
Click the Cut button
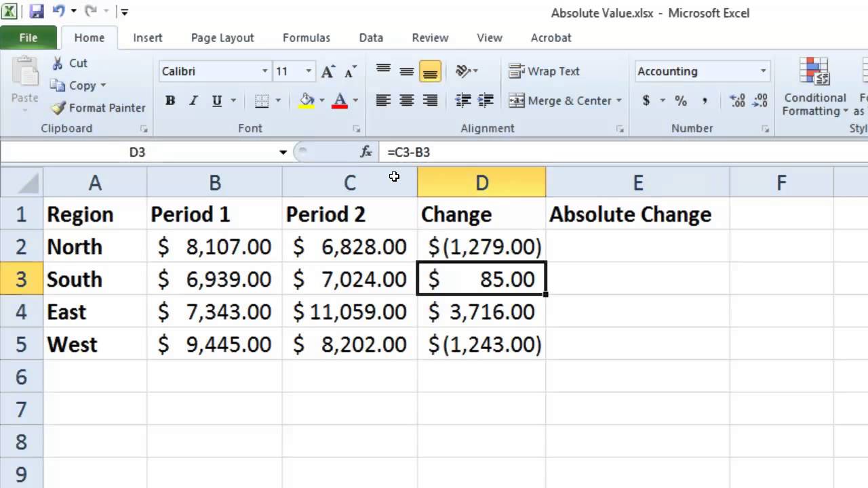tap(69, 63)
